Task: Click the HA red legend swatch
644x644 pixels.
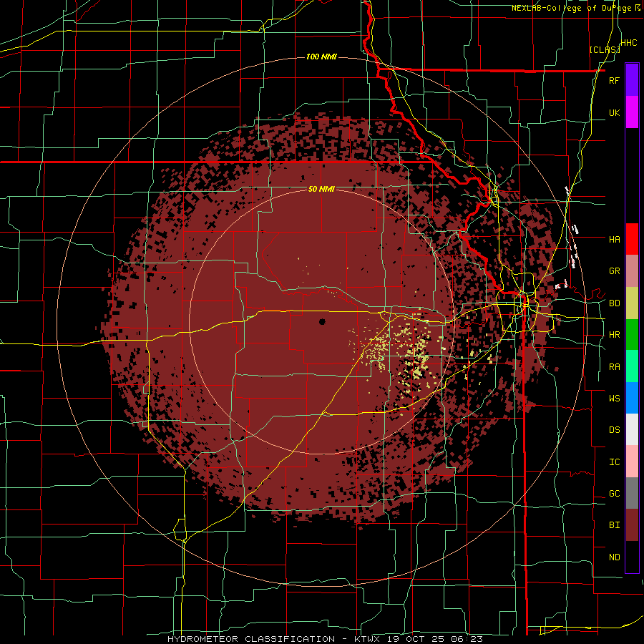Action: [x=632, y=239]
